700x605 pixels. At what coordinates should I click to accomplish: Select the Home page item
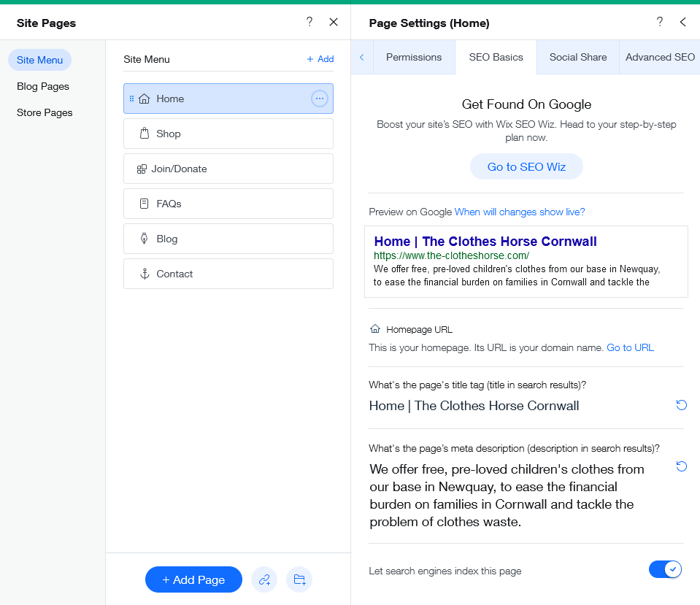tap(228, 99)
